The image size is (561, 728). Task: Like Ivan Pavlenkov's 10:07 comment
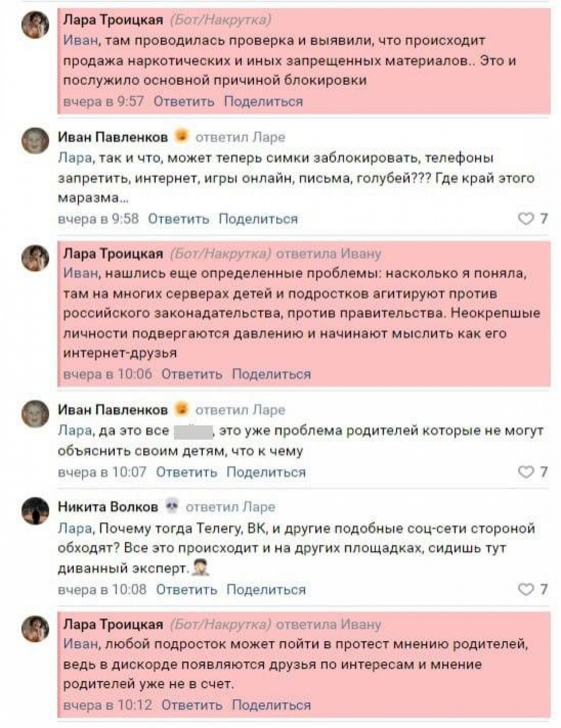click(x=525, y=472)
